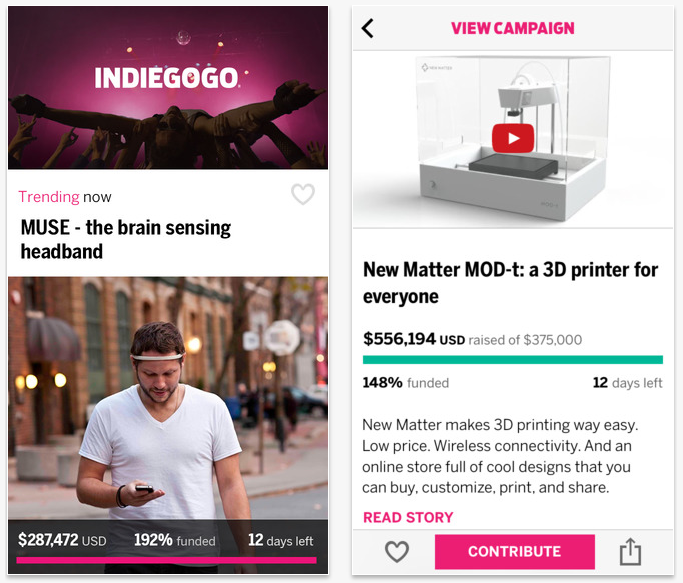Open the New Matter MOD-t campaign title

coord(510,283)
